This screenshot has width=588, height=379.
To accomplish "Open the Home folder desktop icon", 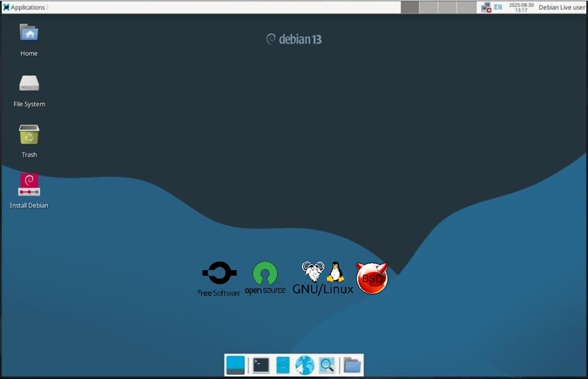I will [x=29, y=33].
